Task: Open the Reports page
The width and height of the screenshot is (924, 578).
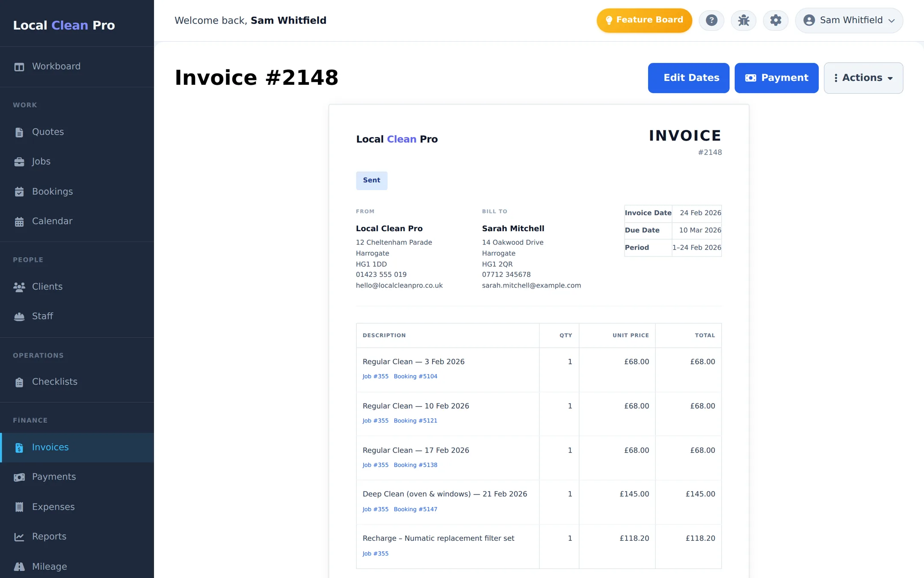Action: tap(77, 536)
